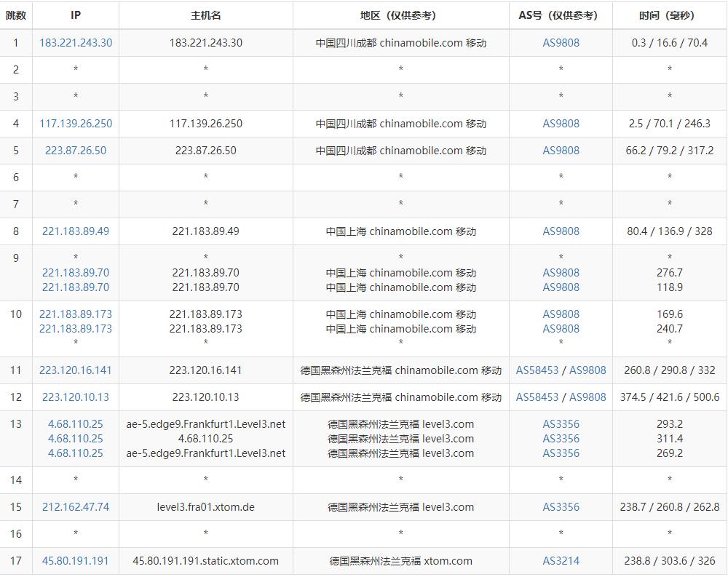This screenshot has width=728, height=577.
Task: Select the 地区（仅供参考）column header
Action: point(400,15)
